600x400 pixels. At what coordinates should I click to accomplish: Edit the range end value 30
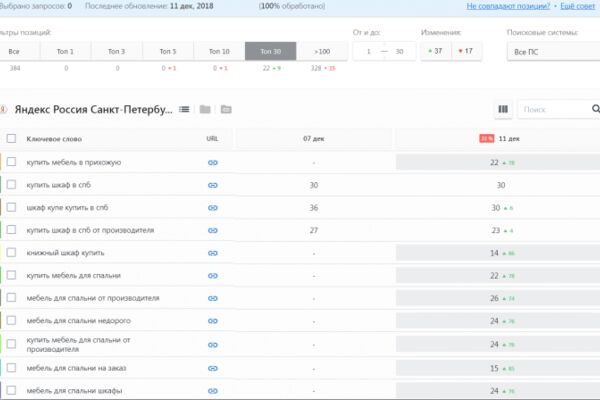point(399,51)
